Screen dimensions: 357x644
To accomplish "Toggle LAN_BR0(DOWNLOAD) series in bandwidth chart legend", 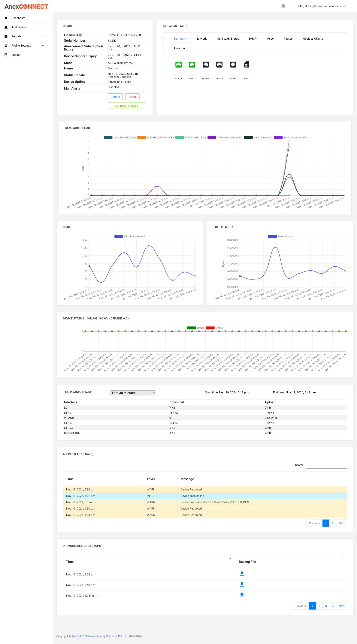I will pyautogui.click(x=155, y=138).
